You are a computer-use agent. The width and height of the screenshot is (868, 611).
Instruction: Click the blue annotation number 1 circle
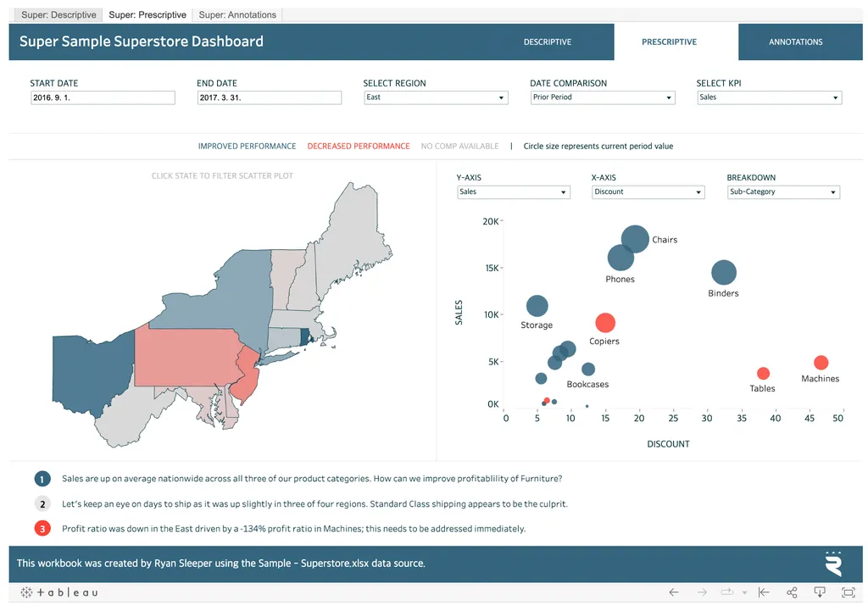click(42, 479)
